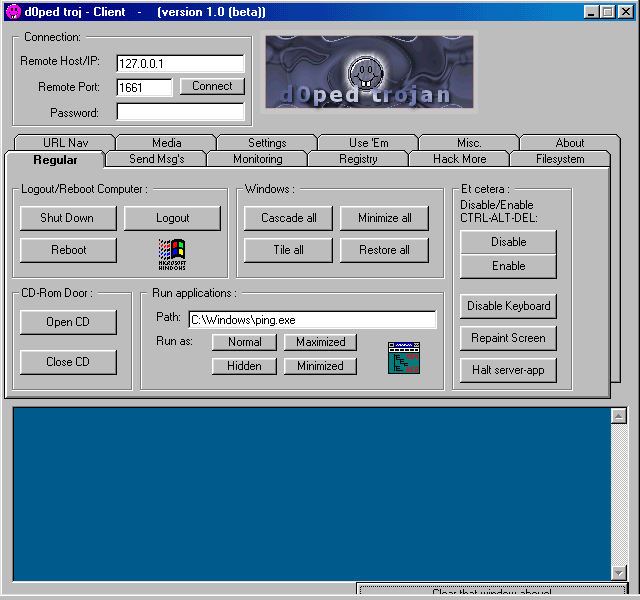
Task: Switch to the Filesystem tab
Action: [559, 159]
